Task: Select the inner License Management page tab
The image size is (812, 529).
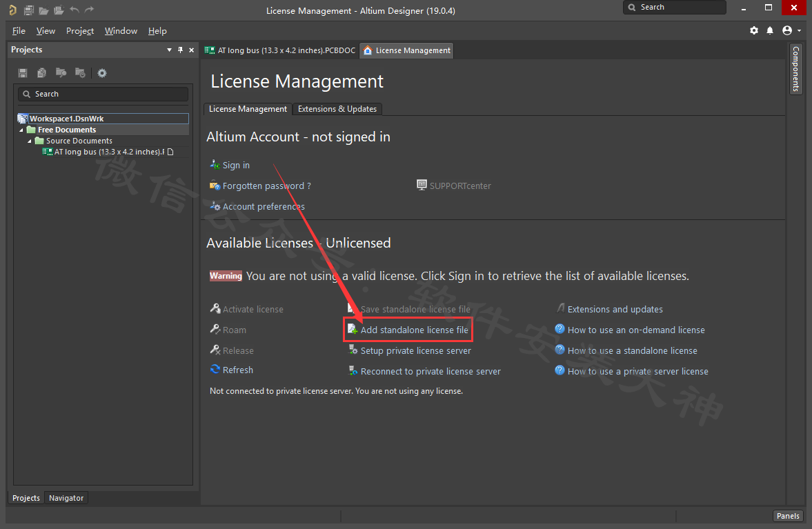Action: [248, 109]
